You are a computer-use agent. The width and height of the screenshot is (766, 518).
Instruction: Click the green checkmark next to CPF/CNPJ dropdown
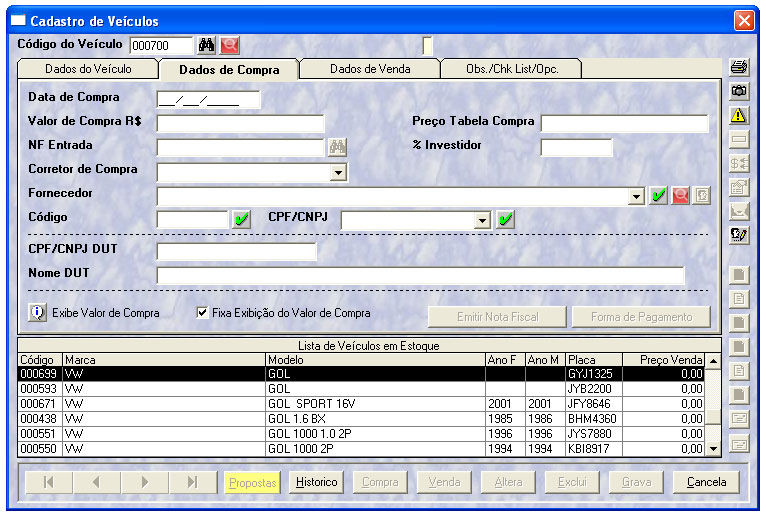click(506, 219)
